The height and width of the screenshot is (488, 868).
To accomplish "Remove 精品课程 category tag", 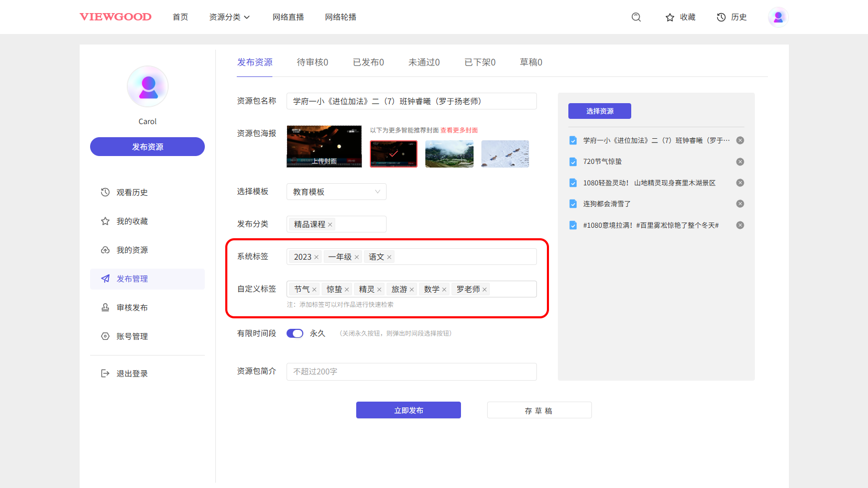I will pyautogui.click(x=330, y=225).
